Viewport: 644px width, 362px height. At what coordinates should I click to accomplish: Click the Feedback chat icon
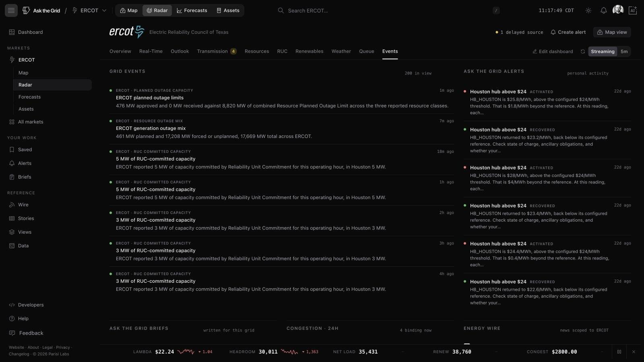tap(12, 333)
